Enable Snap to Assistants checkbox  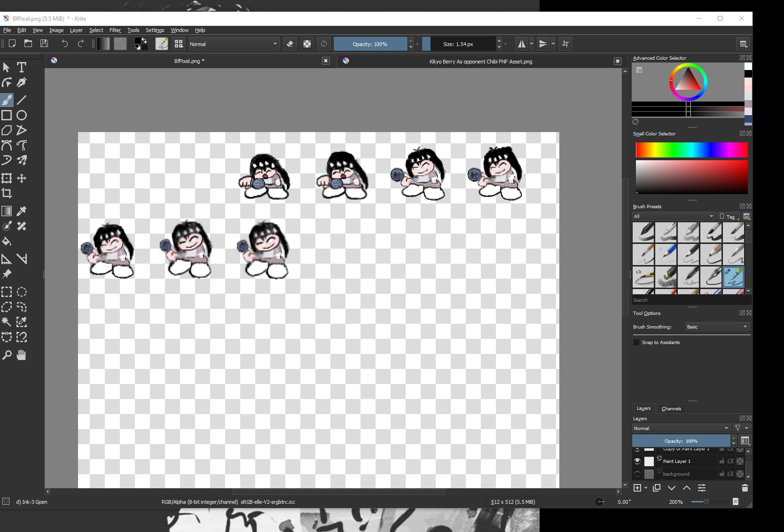point(636,342)
